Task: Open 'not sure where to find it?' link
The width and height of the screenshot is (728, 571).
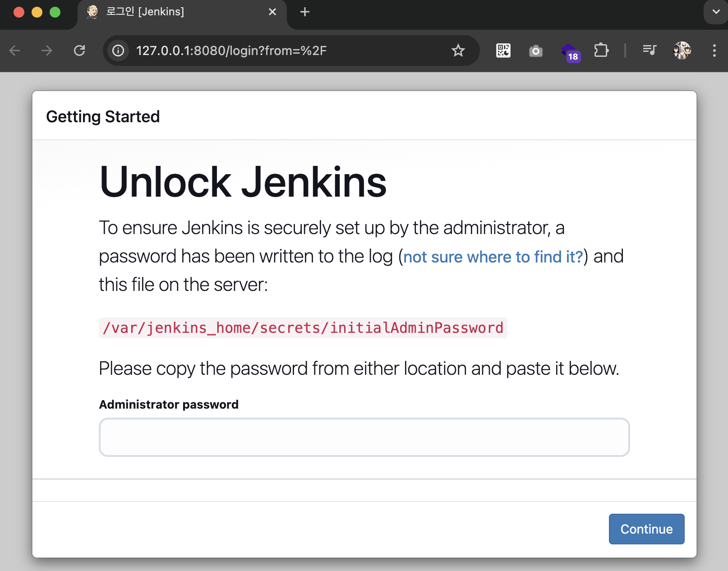Action: (493, 257)
